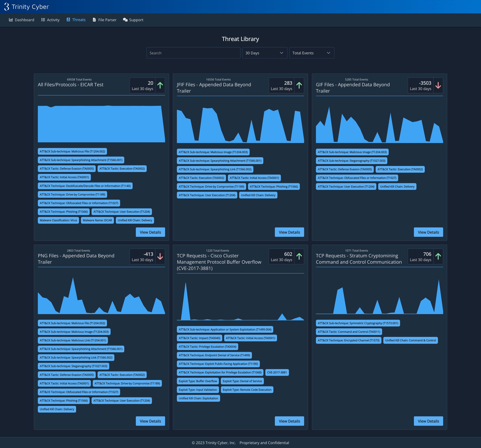Image resolution: width=481 pixels, height=448 pixels.
Task: Expand the 30 Days time range dropdown
Action: tap(265, 53)
